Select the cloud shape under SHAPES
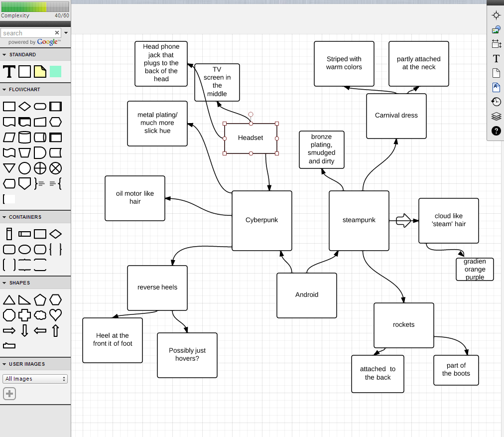The image size is (504, 437). [40, 315]
